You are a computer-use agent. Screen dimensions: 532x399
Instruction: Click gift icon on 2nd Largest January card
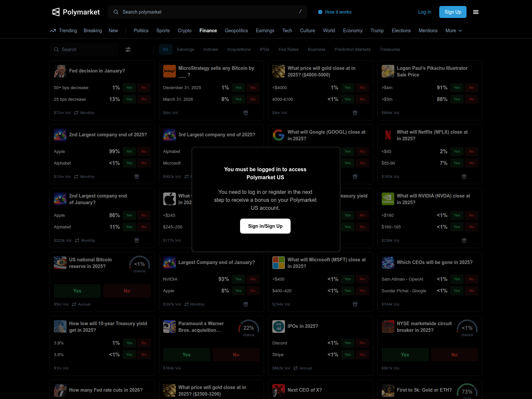point(137,240)
